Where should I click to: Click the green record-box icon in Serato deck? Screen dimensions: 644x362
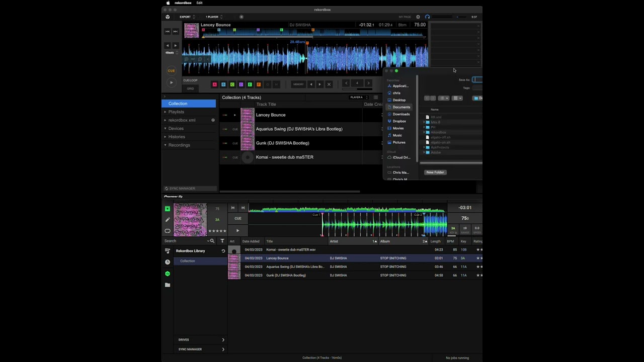(168, 209)
